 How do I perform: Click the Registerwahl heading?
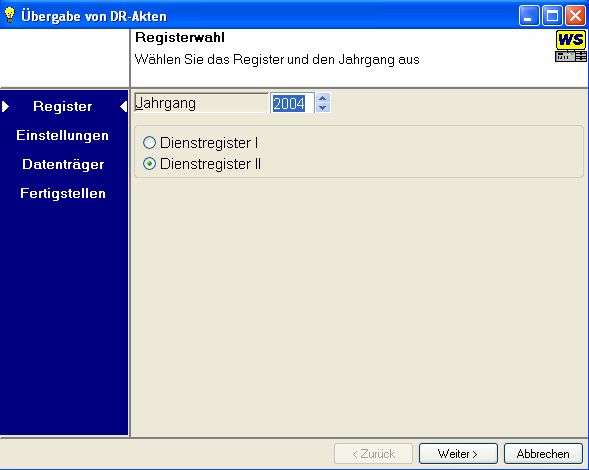180,37
